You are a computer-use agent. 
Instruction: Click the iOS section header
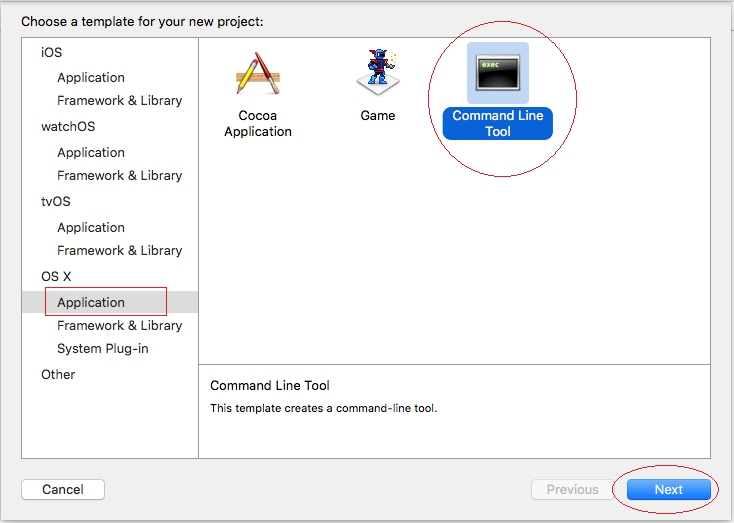click(x=51, y=52)
